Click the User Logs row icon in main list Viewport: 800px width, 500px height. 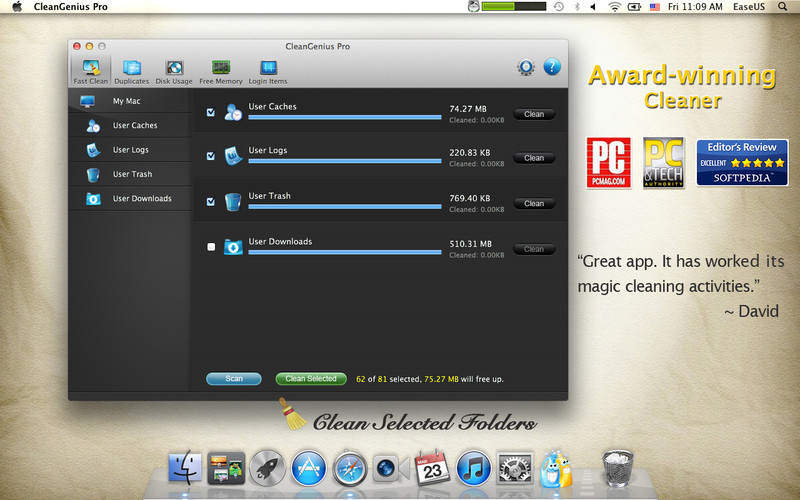pyautogui.click(x=233, y=156)
